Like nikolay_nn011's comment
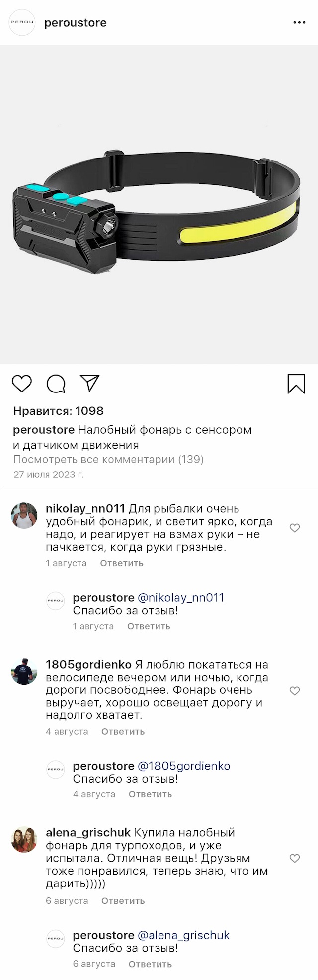318x980 pixels. [x=295, y=528]
